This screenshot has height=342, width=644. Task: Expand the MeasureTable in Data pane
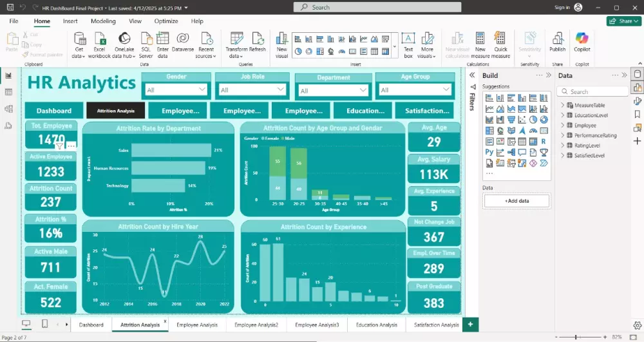tap(562, 105)
